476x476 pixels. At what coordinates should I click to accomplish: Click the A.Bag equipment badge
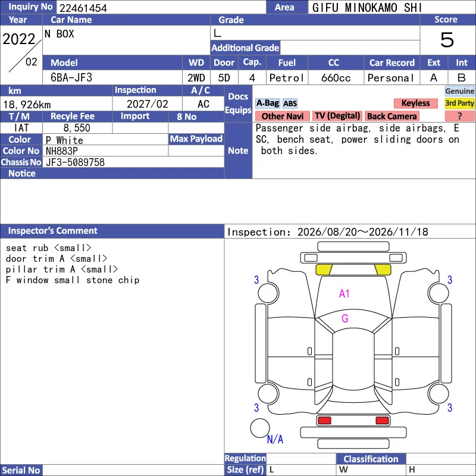pyautogui.click(x=267, y=104)
